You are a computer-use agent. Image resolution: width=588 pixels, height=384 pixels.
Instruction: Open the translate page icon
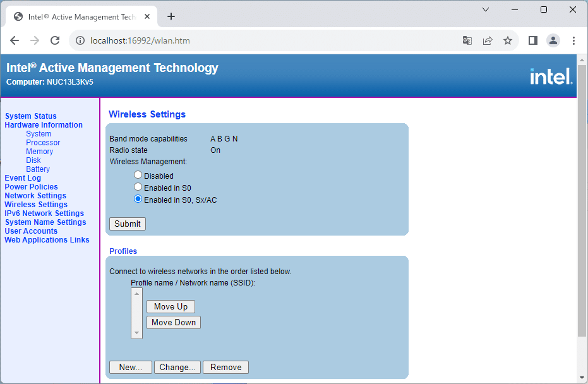(467, 40)
